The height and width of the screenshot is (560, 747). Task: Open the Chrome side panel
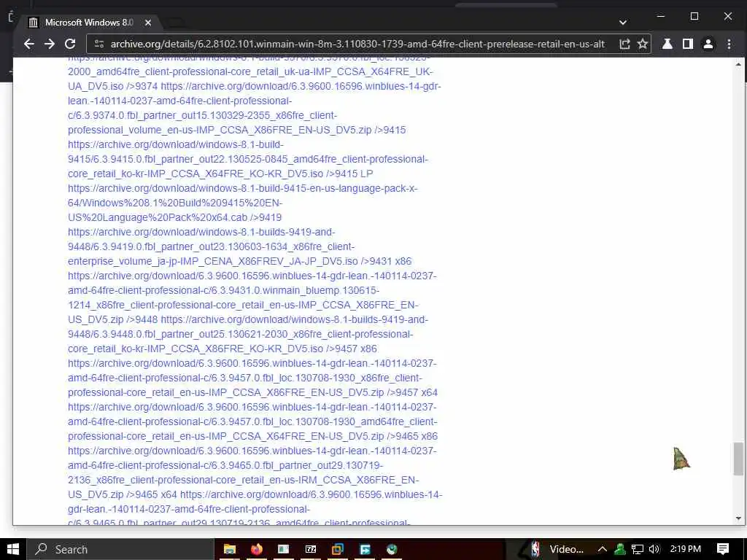click(687, 44)
